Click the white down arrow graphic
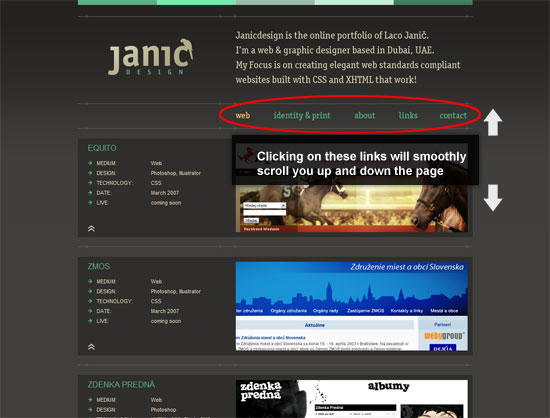 (x=493, y=198)
